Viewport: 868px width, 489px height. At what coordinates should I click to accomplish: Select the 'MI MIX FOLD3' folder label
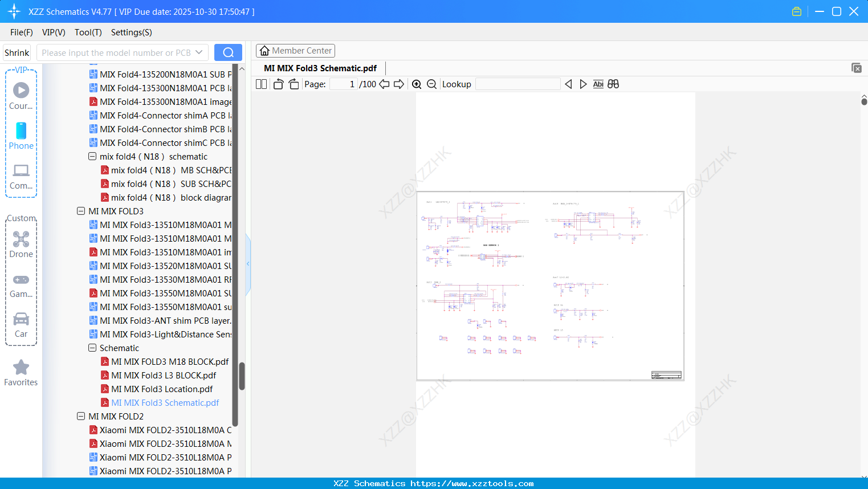[116, 211]
